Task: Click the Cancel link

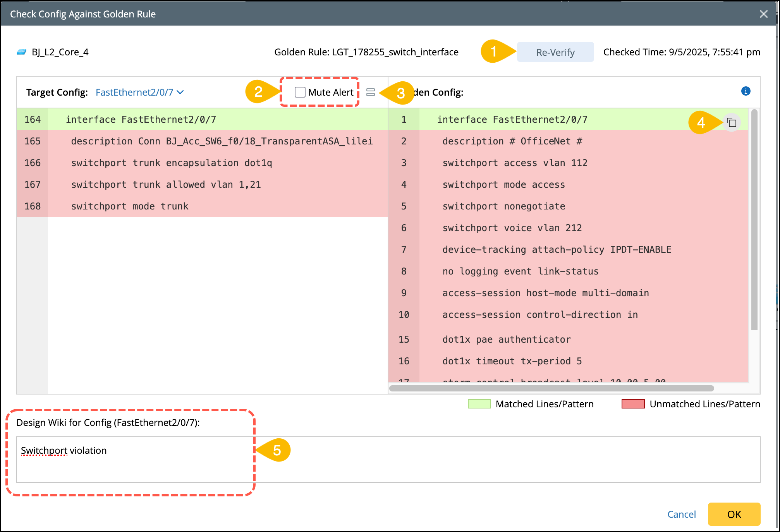Action: 681,514
